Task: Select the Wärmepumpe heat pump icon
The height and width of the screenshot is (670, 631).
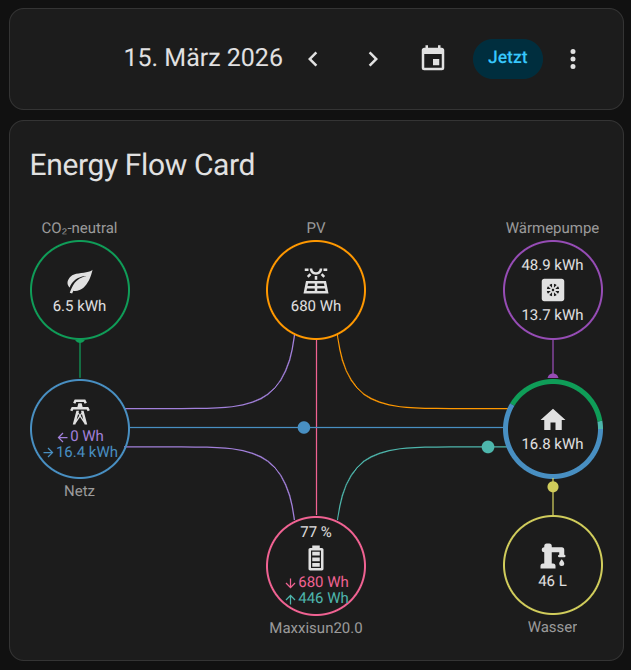Action: [553, 290]
